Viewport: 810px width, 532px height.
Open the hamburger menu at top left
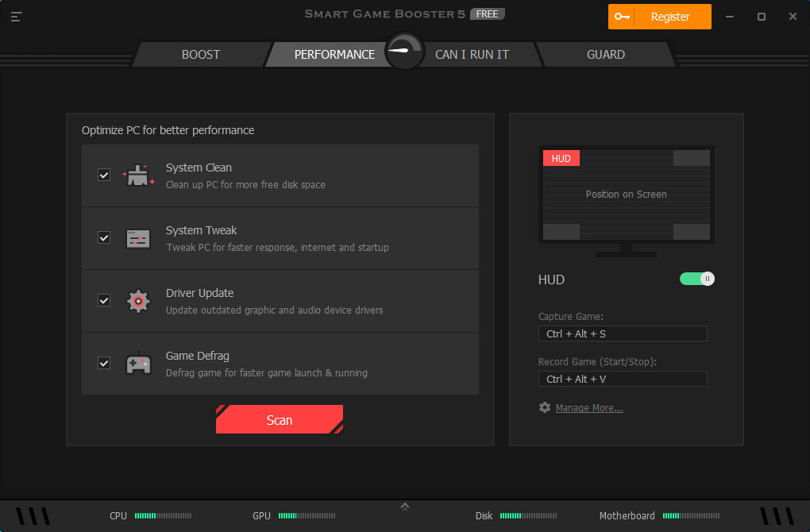16,16
